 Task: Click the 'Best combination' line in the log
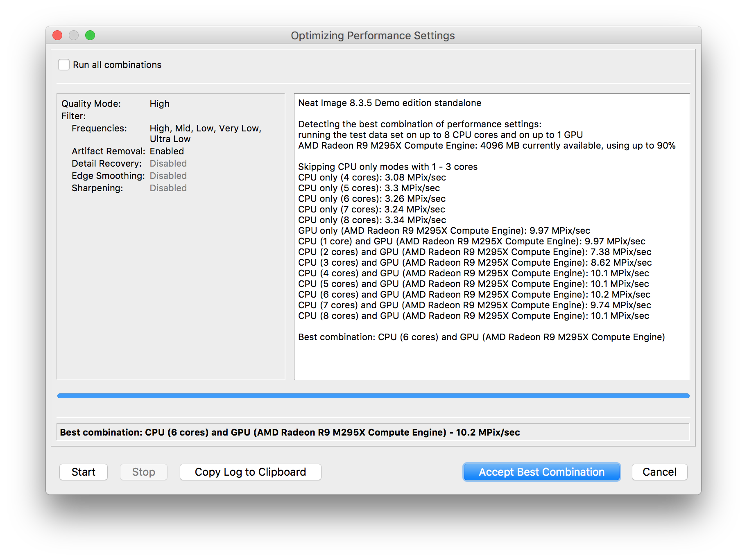482,337
